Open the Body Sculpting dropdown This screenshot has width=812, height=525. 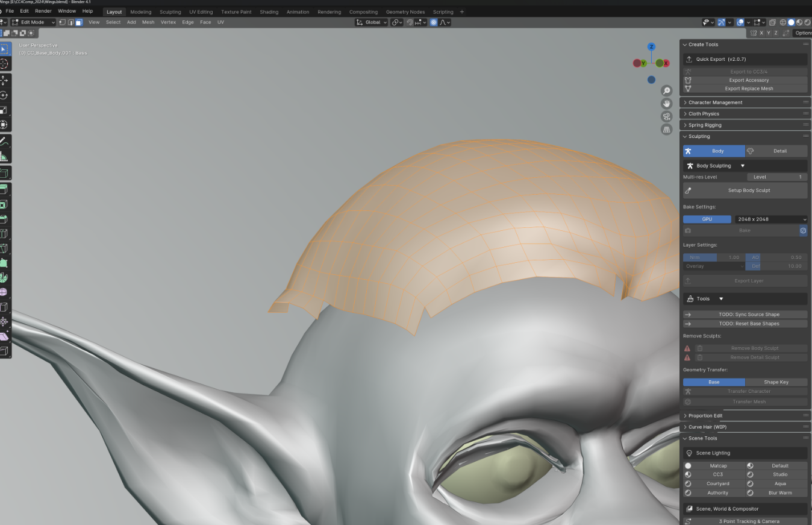(x=745, y=166)
